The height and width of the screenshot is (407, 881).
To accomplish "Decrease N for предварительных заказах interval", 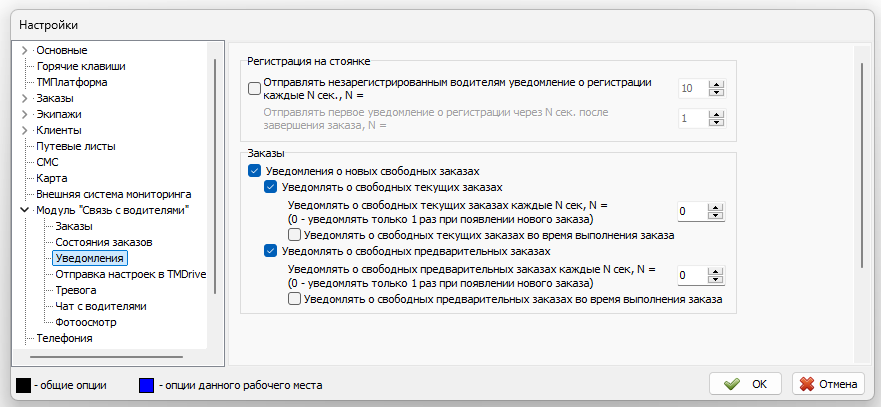I will [x=715, y=279].
